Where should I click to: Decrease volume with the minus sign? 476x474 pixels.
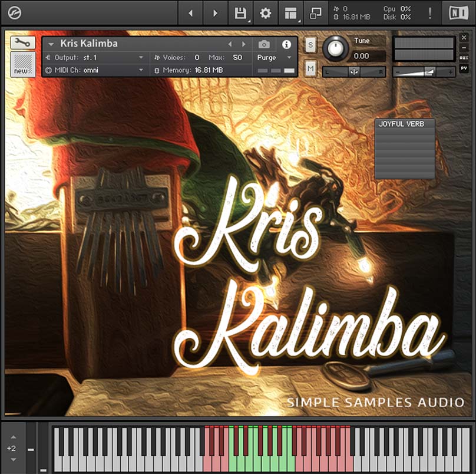[398, 73]
